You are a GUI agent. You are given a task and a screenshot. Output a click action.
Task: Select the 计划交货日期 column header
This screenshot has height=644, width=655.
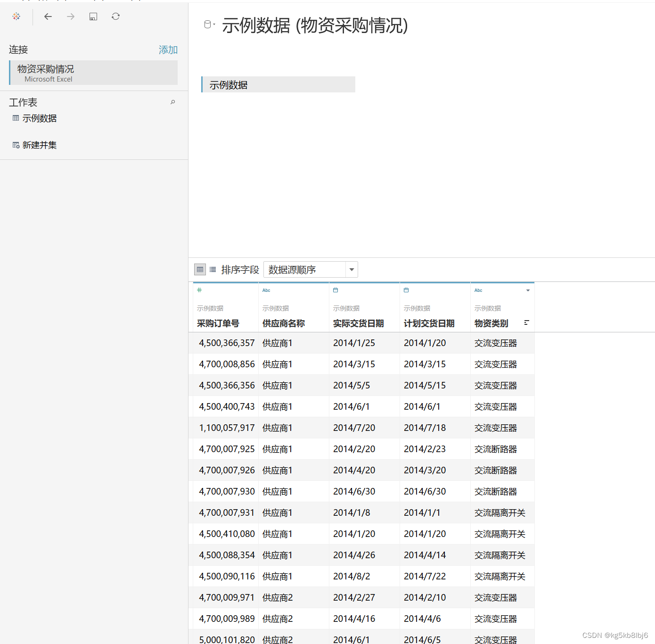tap(429, 323)
